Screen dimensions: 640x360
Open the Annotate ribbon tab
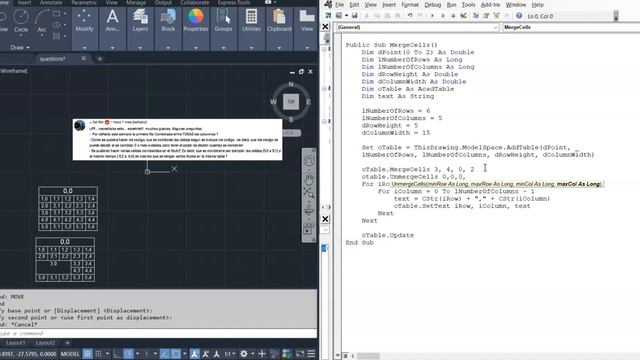coord(51,2)
